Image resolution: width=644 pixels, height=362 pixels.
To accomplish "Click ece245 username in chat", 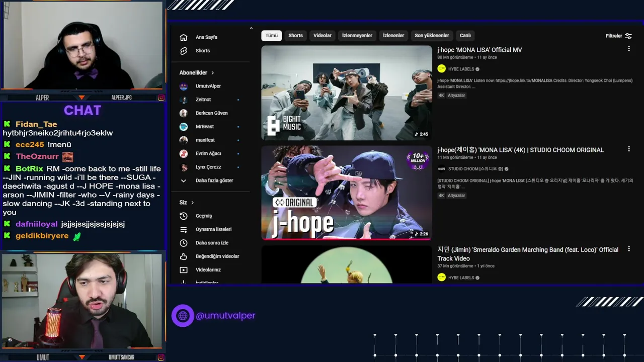I will point(30,144).
